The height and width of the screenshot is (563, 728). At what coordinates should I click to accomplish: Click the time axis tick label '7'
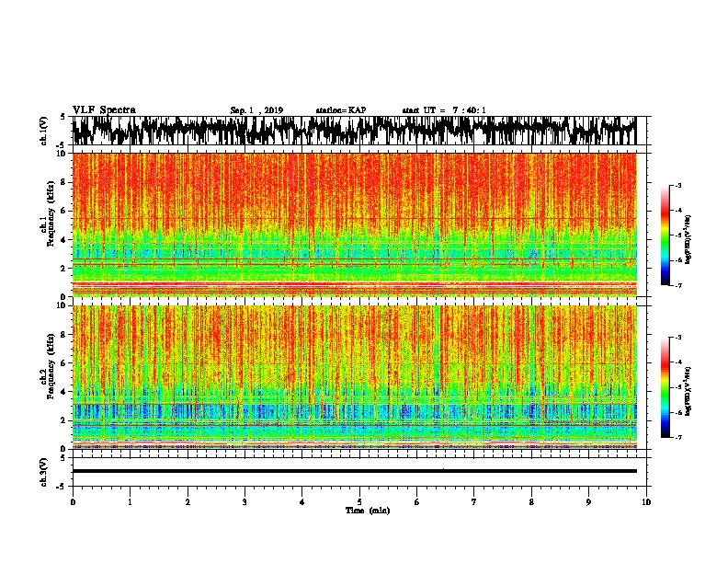tap(474, 502)
